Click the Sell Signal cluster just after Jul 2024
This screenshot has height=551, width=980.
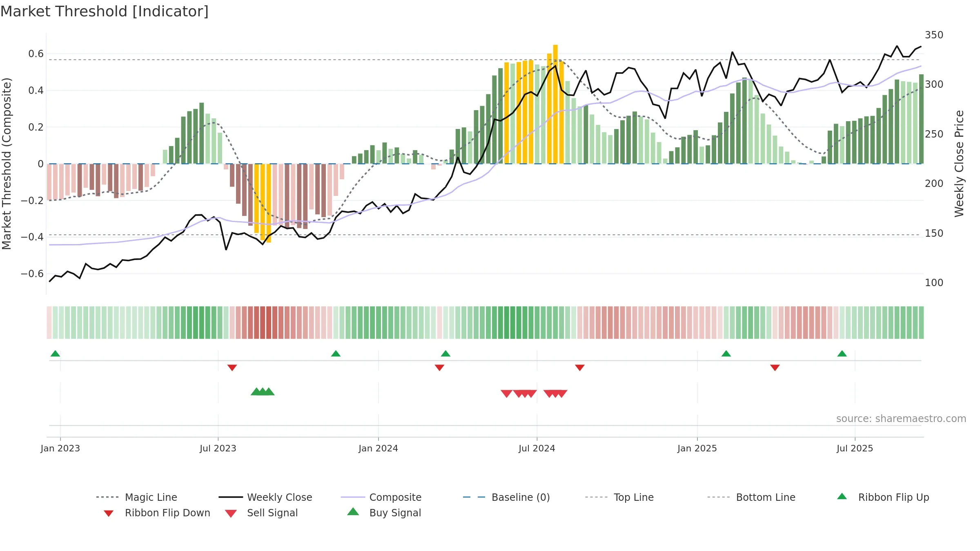[555, 393]
